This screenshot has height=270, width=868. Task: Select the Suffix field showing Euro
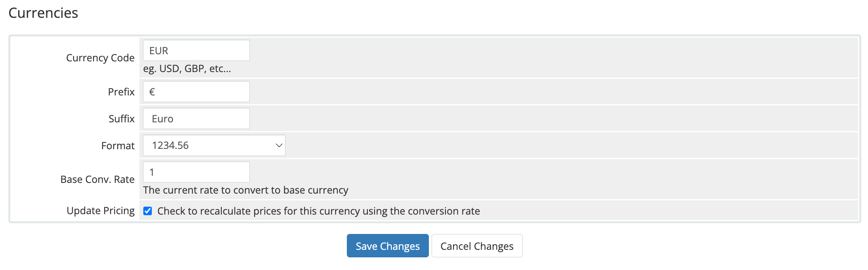196,118
